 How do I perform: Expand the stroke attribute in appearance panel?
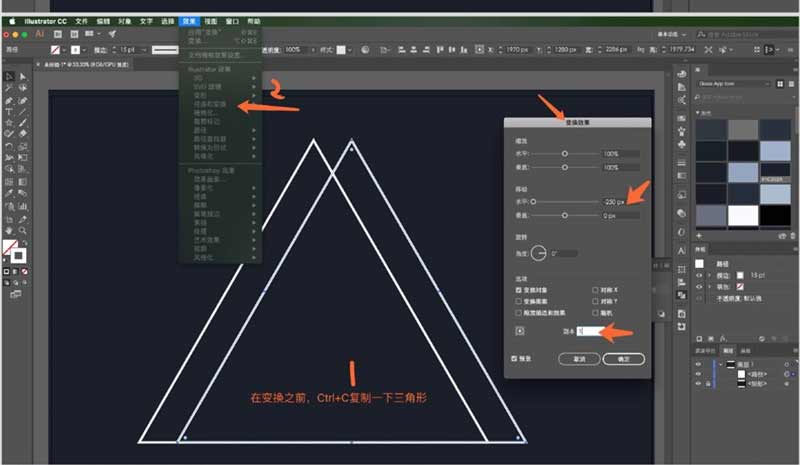[x=709, y=276]
